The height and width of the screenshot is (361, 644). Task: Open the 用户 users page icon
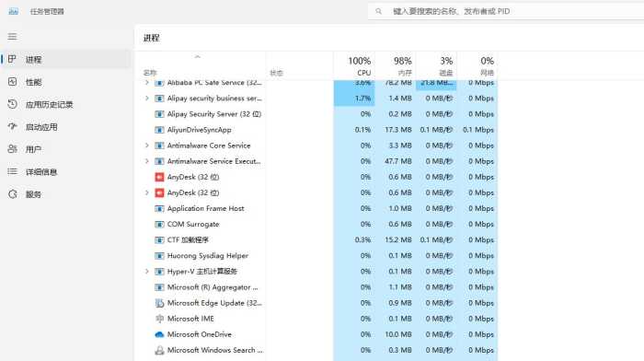12,149
